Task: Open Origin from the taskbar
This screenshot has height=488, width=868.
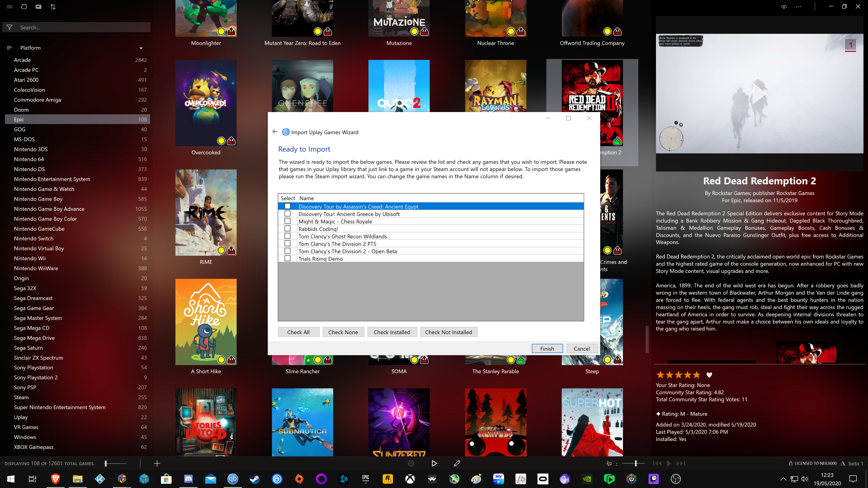Action: (299, 479)
